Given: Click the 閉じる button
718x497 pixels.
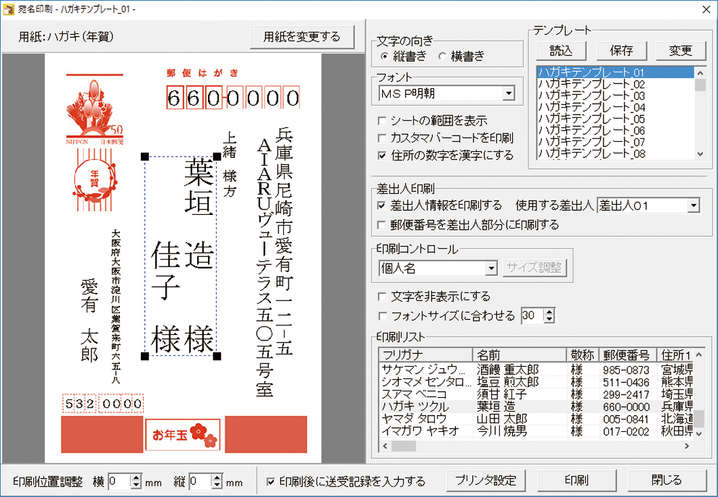Looking at the screenshot, I should [x=666, y=480].
